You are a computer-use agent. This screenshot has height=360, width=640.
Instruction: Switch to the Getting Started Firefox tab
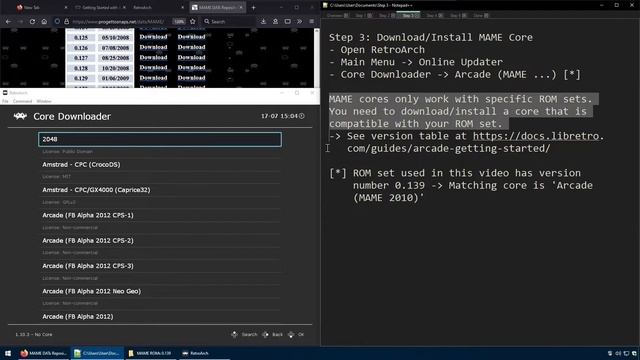click(99, 7)
